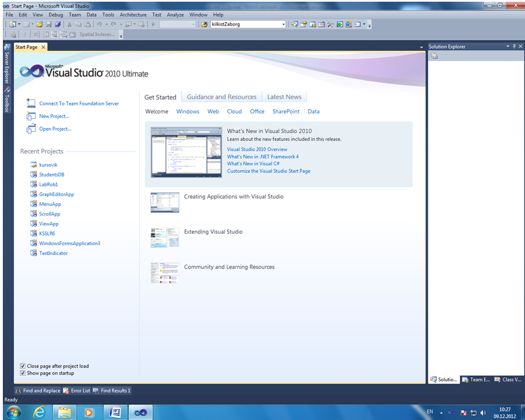This screenshot has width=525, height=420.
Task: Open Windows Media Player from taskbar
Action: 89,412
